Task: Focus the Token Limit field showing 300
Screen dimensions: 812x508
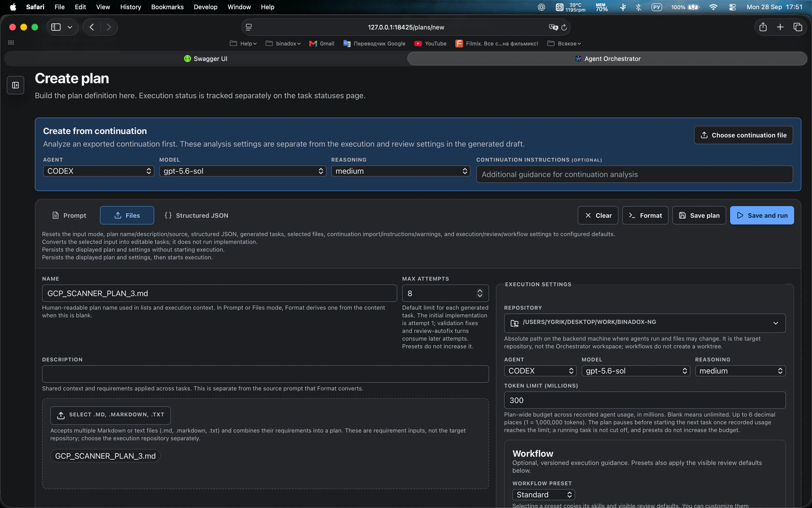Action: 645,400
